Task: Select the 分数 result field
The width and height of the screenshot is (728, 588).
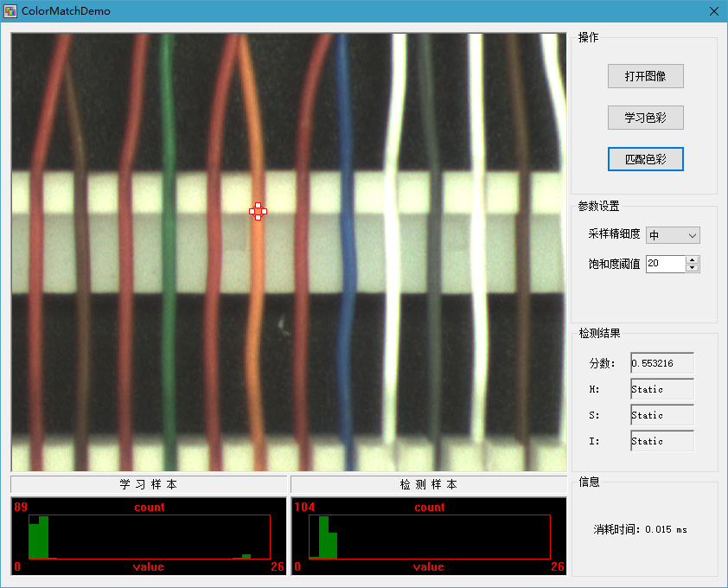Action: 661,363
